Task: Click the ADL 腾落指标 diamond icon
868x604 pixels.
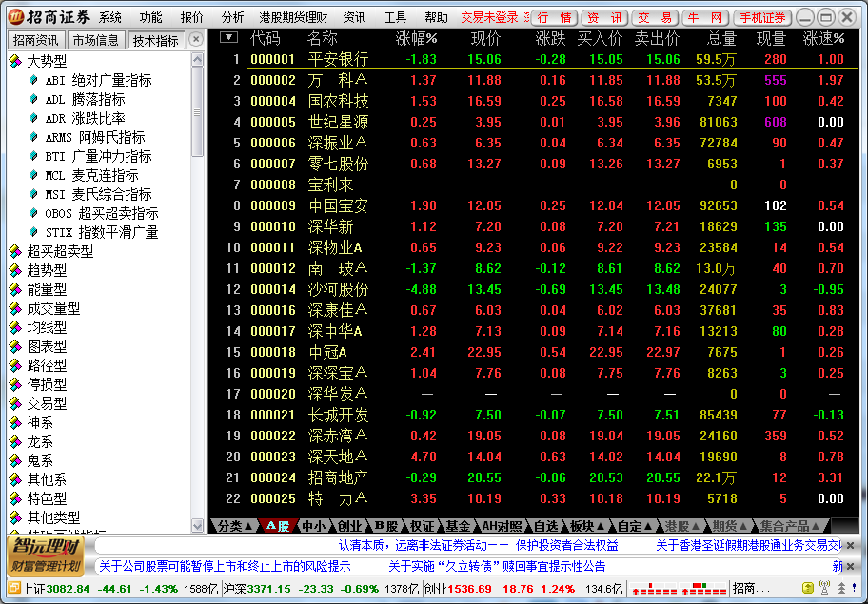Action: [33, 99]
